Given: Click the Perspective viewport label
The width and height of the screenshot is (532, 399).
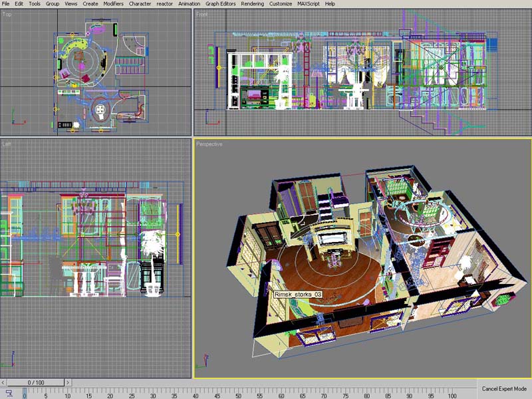Looking at the screenshot, I should tap(209, 144).
